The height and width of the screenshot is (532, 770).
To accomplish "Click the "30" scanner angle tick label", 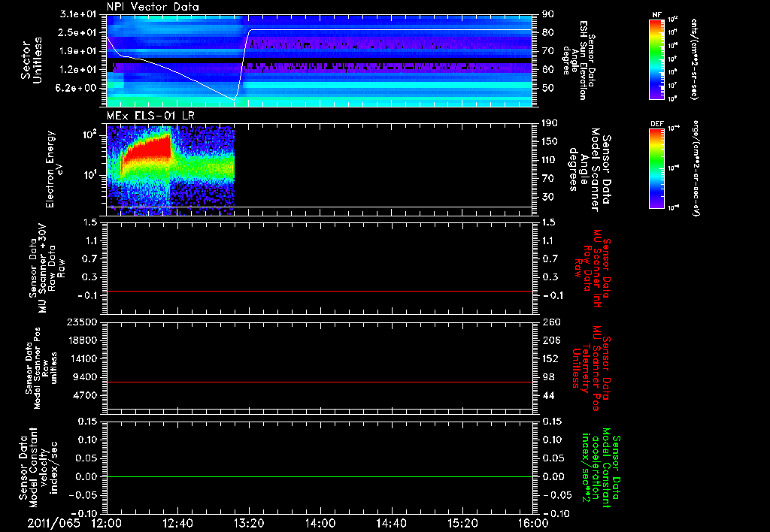I will [x=548, y=198].
